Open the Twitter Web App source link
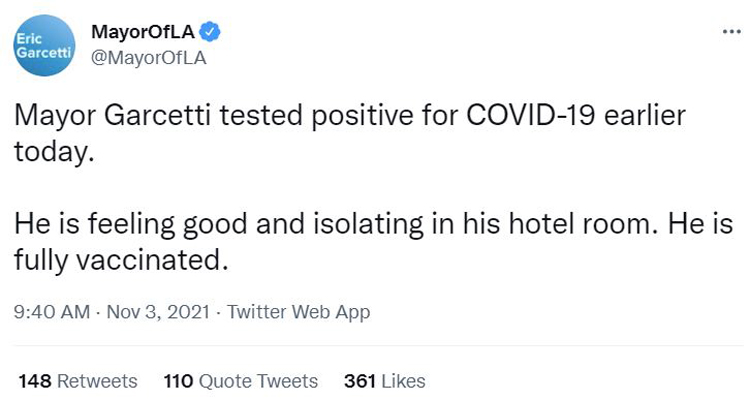This screenshot has width=750, height=399. (298, 312)
